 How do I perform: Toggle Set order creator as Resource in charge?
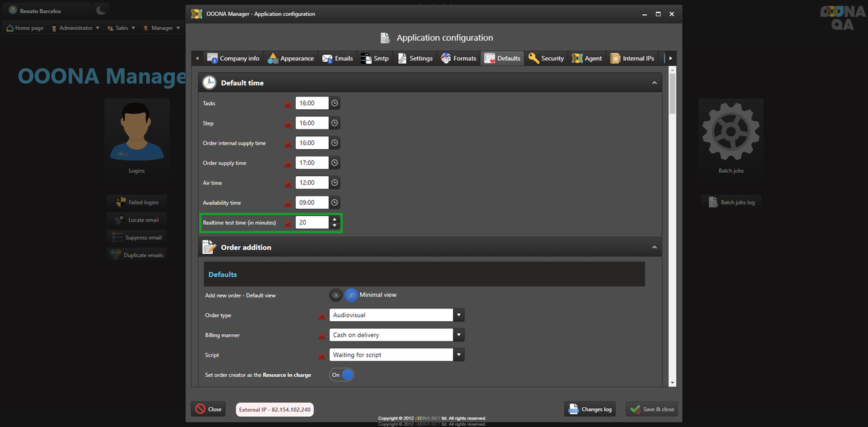tap(342, 375)
